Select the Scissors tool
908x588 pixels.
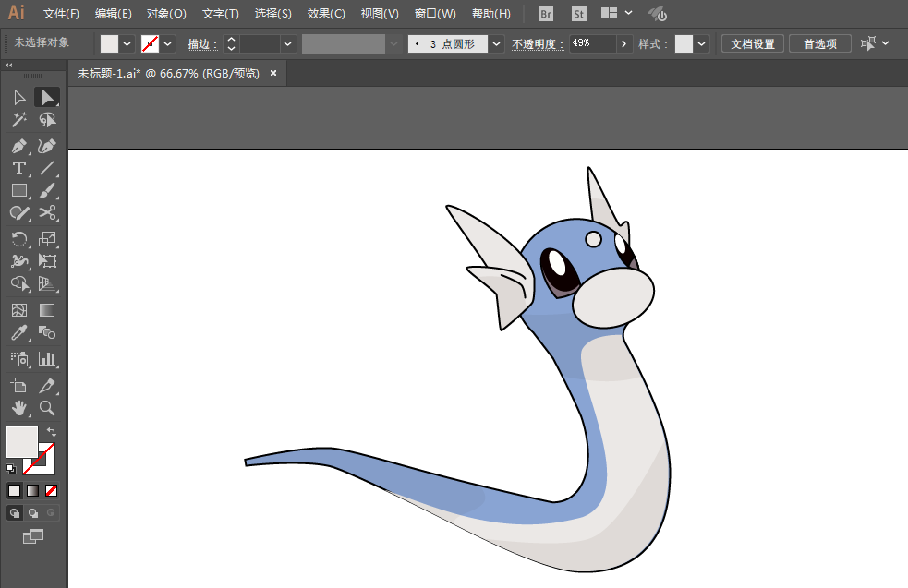(x=47, y=213)
